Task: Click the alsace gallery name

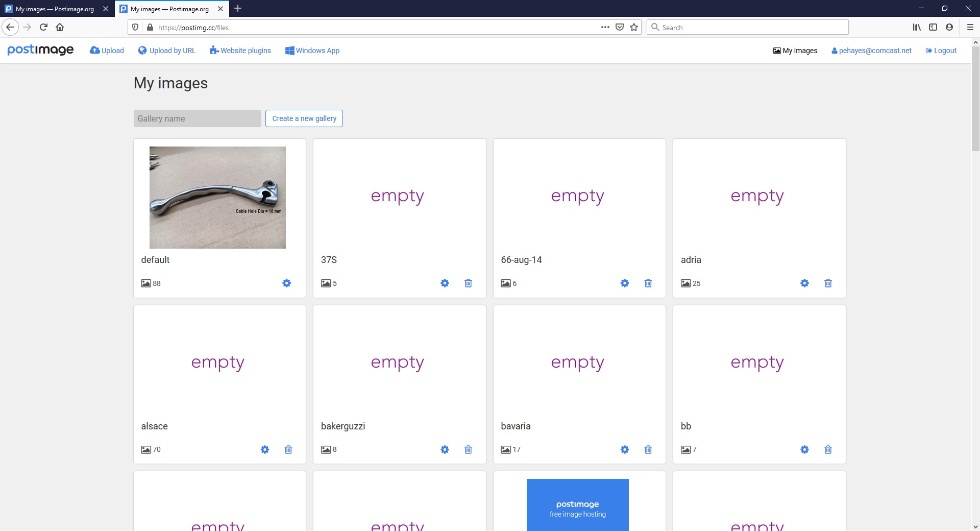Action: point(154,426)
